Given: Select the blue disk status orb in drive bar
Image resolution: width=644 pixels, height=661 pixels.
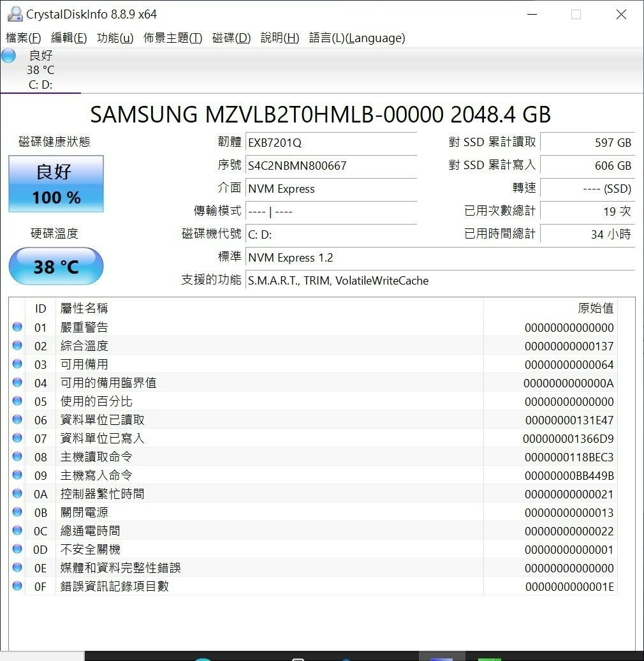Looking at the screenshot, I should tap(8, 56).
